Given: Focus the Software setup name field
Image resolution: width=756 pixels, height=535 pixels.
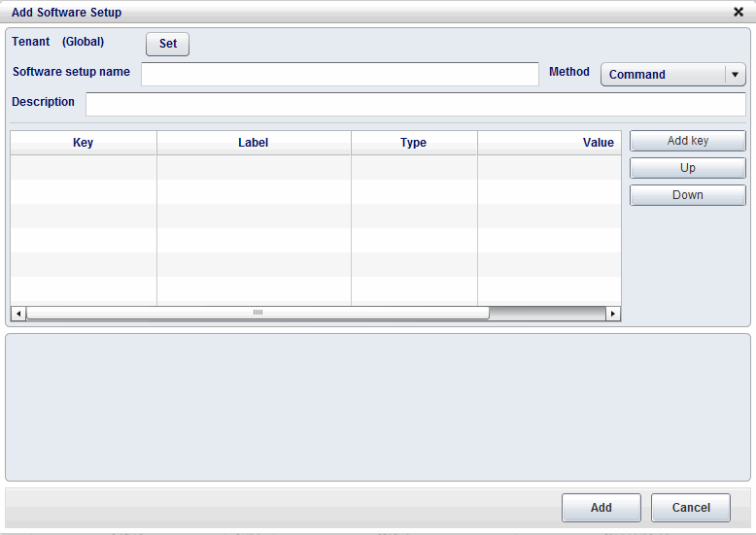Looking at the screenshot, I should (x=340, y=74).
